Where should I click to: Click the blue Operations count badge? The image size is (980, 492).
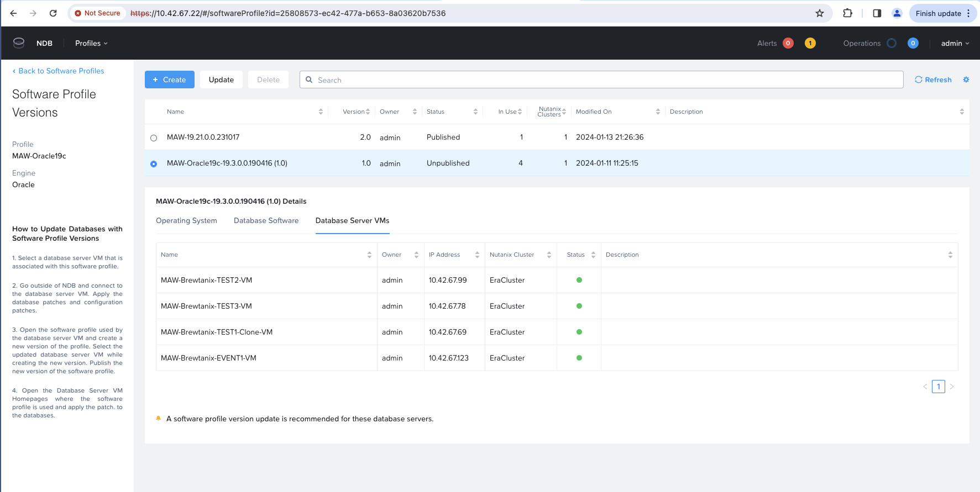(913, 43)
